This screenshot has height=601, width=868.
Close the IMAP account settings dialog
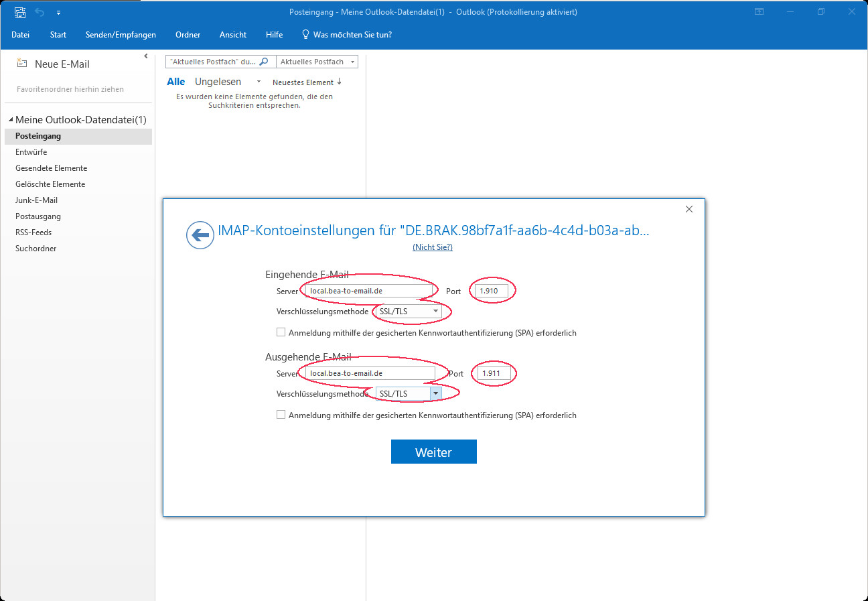(689, 209)
